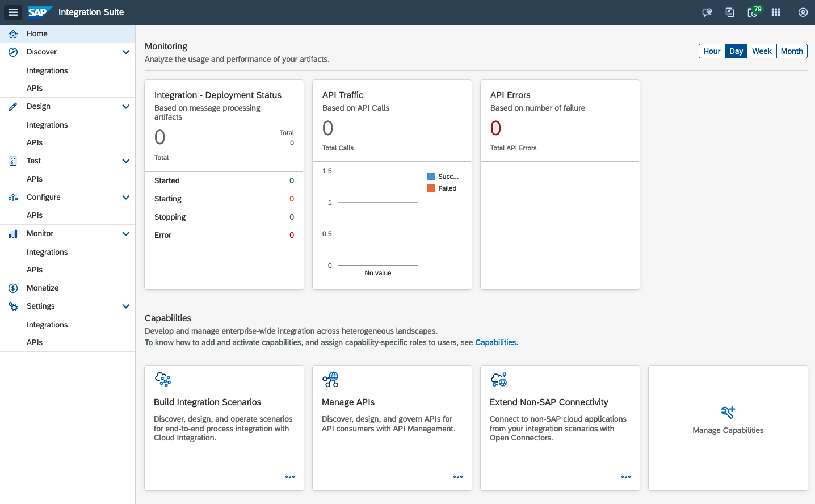Click the Test checklist icon
The height and width of the screenshot is (504, 815).
(x=13, y=161)
